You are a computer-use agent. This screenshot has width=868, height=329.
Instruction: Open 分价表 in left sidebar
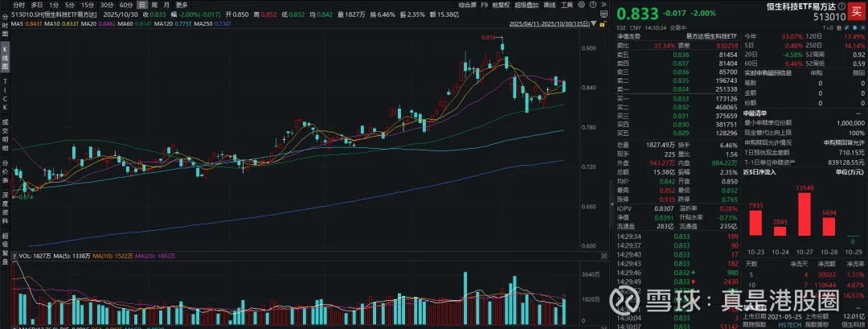coord(5,171)
